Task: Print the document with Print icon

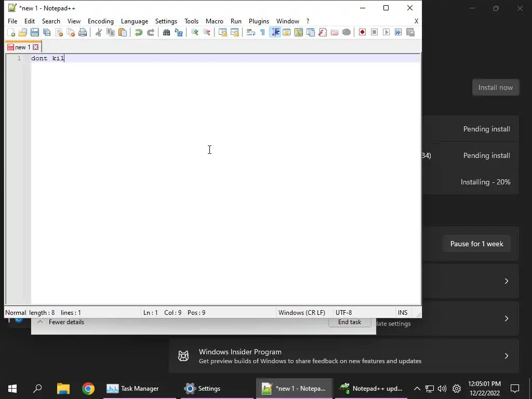Action: click(x=83, y=32)
